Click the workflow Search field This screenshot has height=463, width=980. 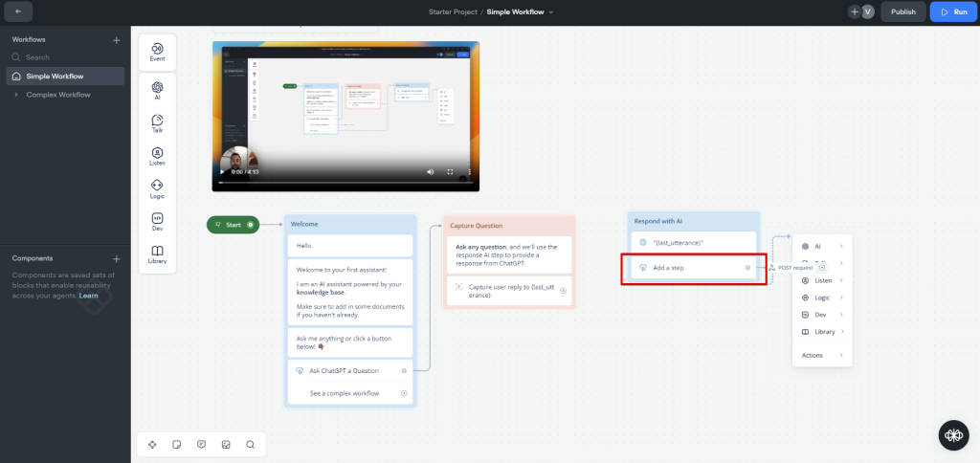pyautogui.click(x=67, y=57)
